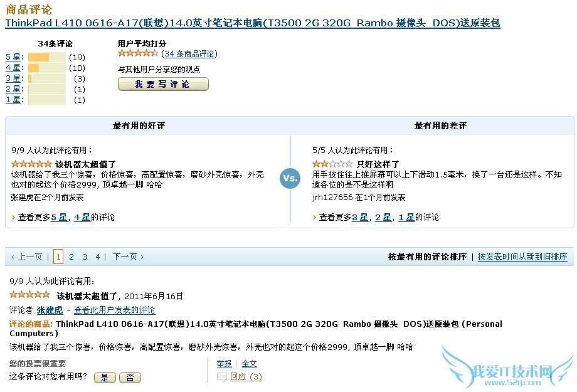
Task: Click arrow icon before 查看更多3 星
Action: pos(314,217)
